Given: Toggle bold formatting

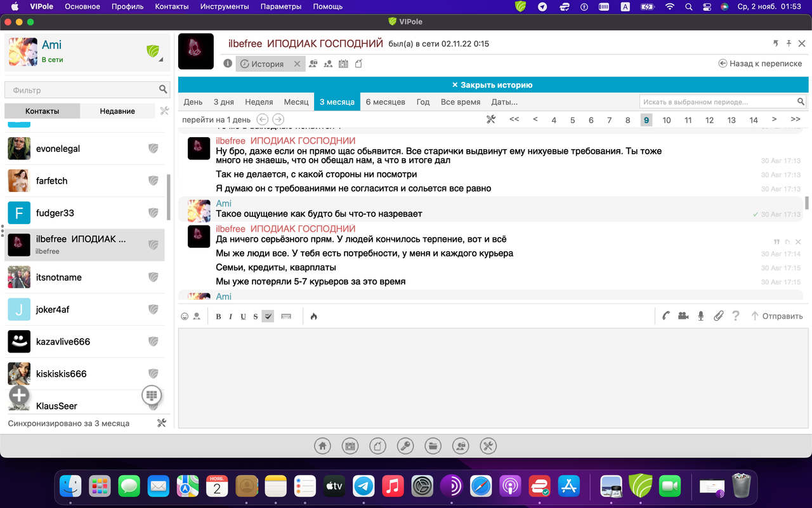Looking at the screenshot, I should coord(218,316).
